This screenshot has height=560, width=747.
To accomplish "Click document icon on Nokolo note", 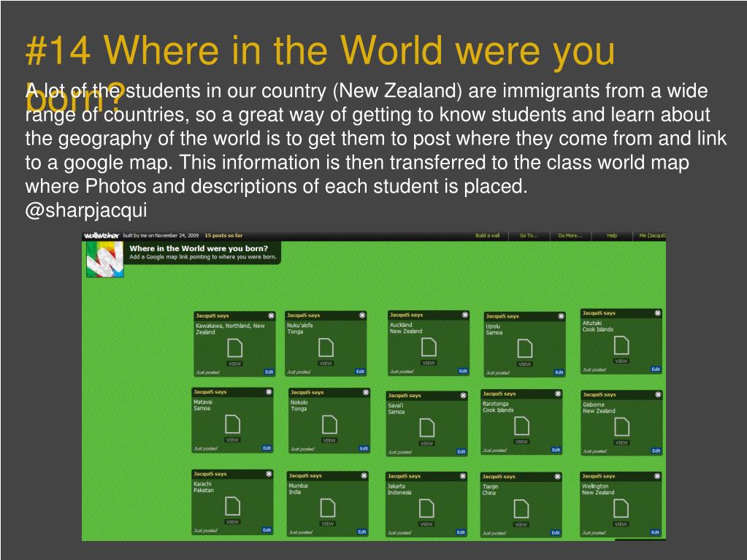I will coord(329,425).
